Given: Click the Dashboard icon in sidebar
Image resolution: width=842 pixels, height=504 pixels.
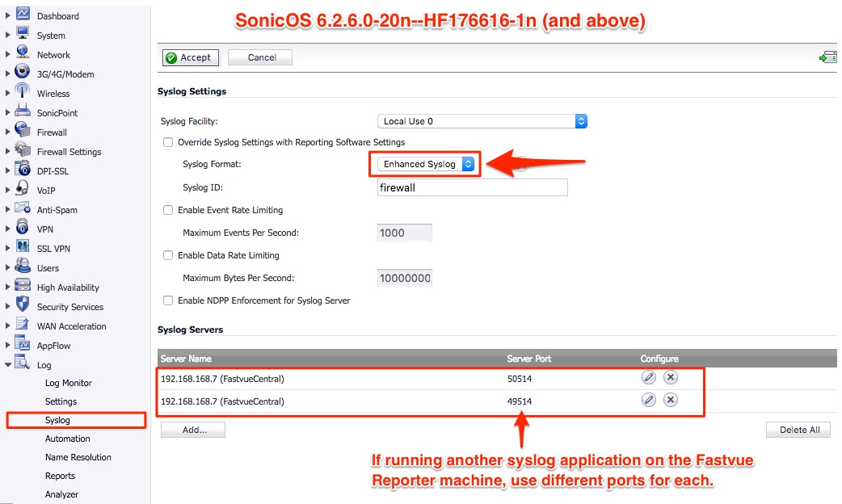Looking at the screenshot, I should tap(23, 15).
